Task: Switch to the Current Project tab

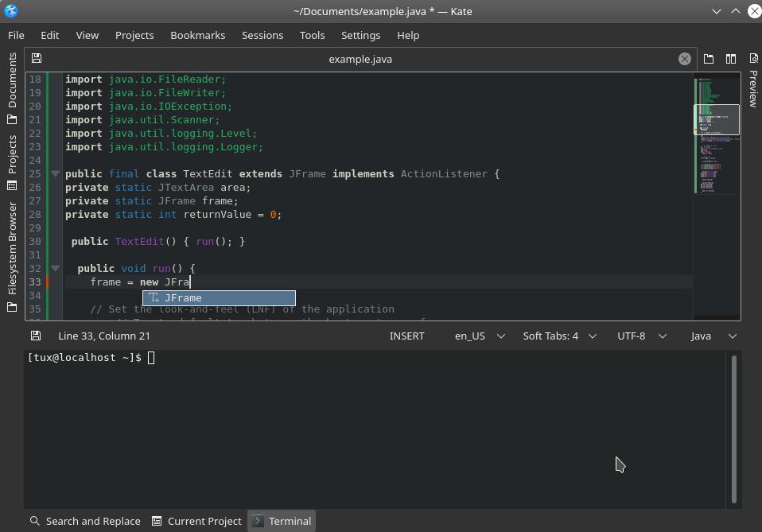Action: click(x=196, y=521)
